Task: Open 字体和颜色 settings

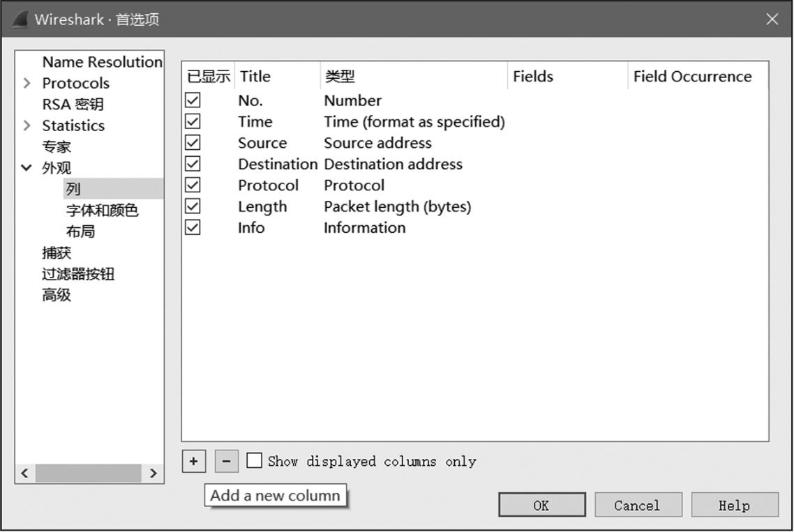Action: [102, 210]
